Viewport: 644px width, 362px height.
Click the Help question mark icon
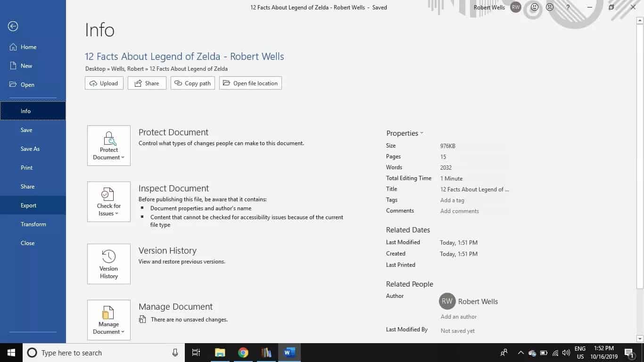click(x=568, y=8)
